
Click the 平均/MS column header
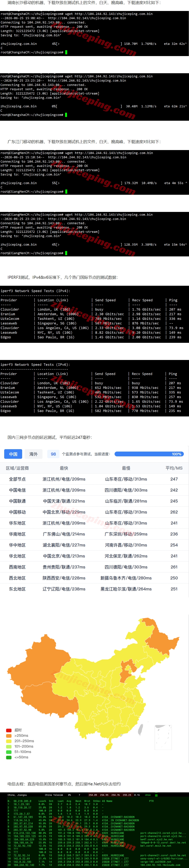174,468
